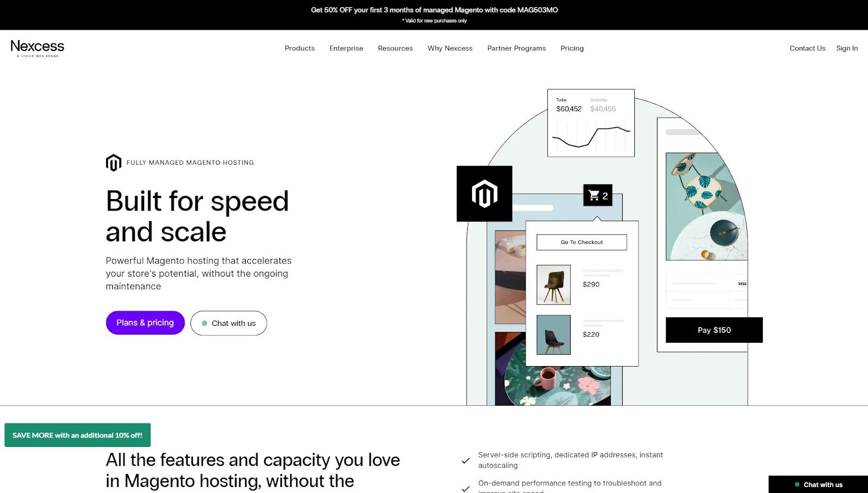Click the sales chart card showing $60,452
This screenshot has height=493, width=868.
(x=591, y=123)
